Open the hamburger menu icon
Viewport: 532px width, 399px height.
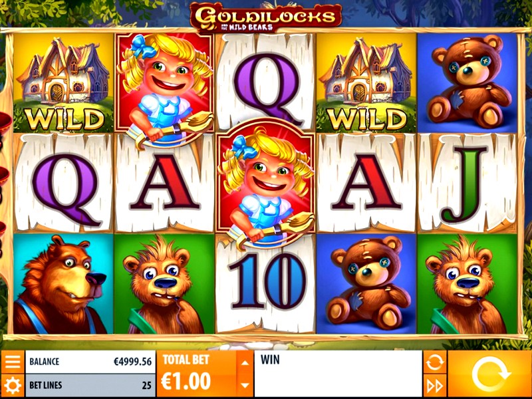pos(13,362)
